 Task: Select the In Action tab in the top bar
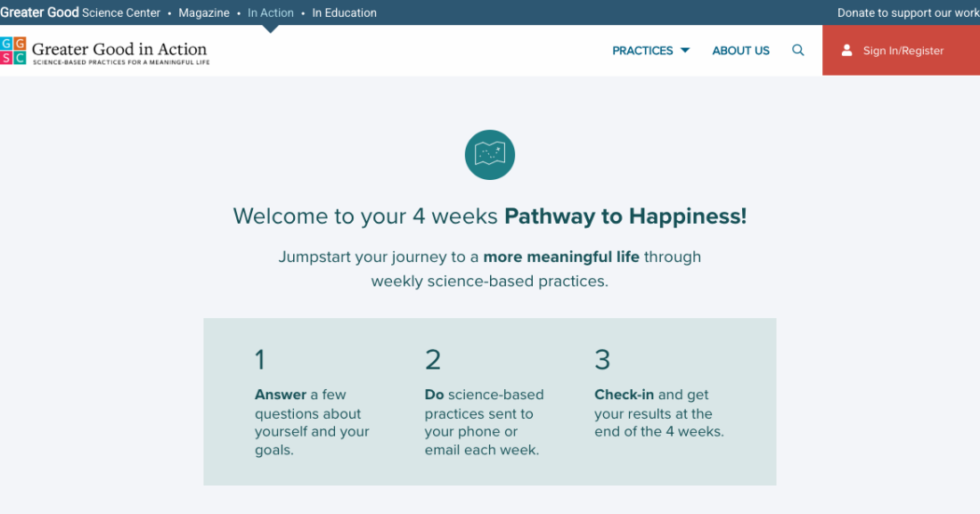click(270, 12)
